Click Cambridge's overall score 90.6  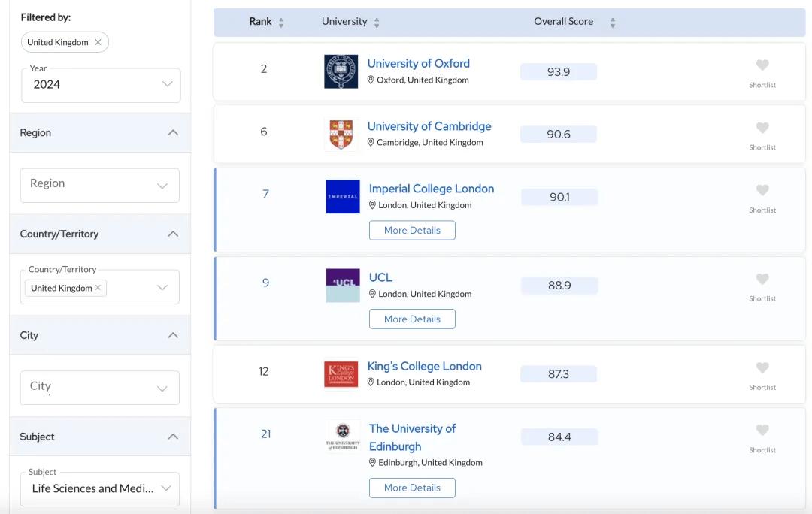(x=559, y=134)
